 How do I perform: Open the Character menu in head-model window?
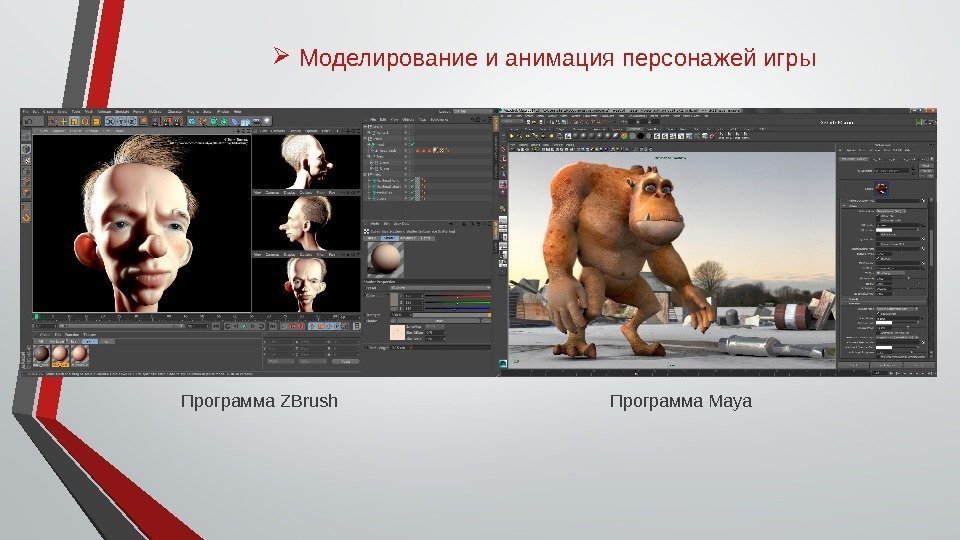(x=173, y=111)
